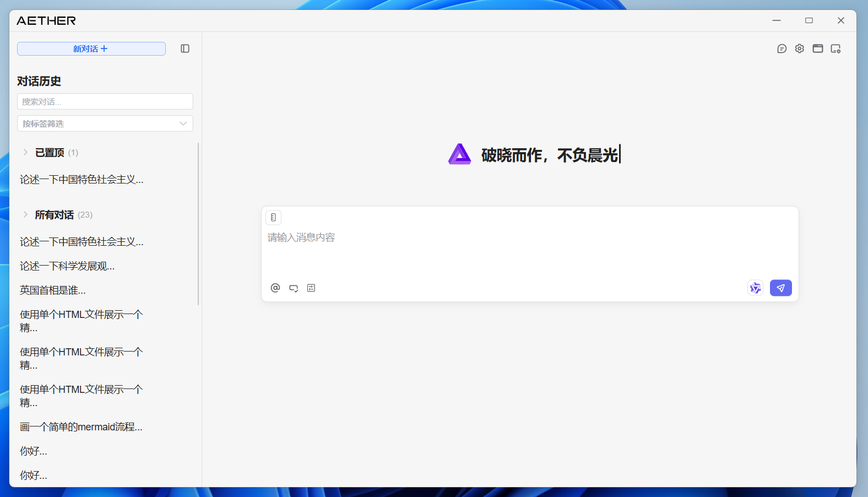Click the browser window icon in top toolbar
The image size is (868, 497).
pos(817,48)
